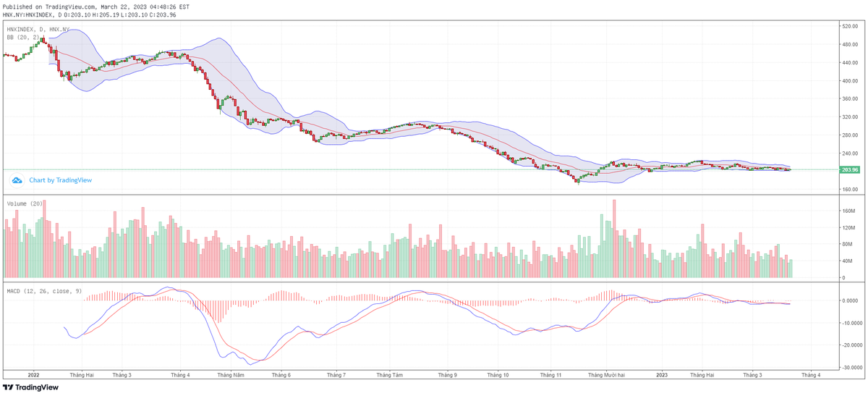Click the 'Tháng Năm' marker on the time axis
The height and width of the screenshot is (396, 868).
(230, 375)
